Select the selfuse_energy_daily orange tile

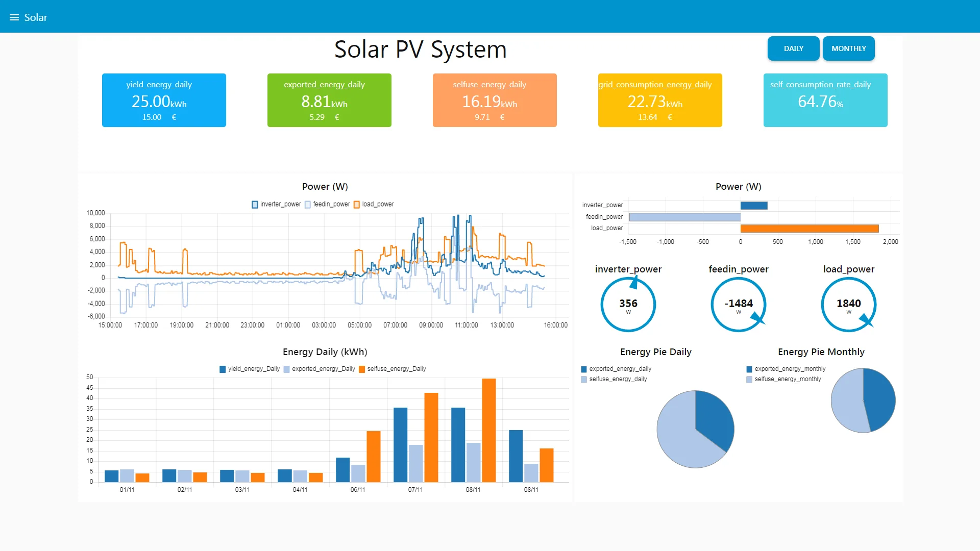(495, 100)
